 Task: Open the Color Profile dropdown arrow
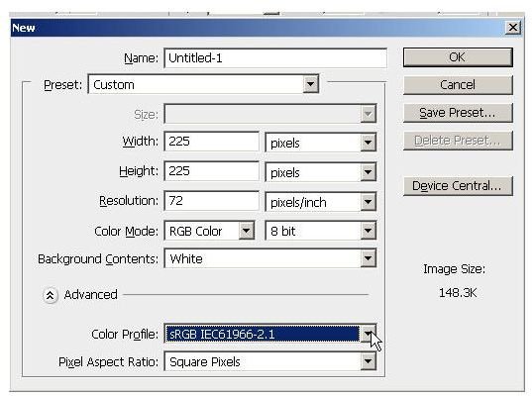coord(368,335)
